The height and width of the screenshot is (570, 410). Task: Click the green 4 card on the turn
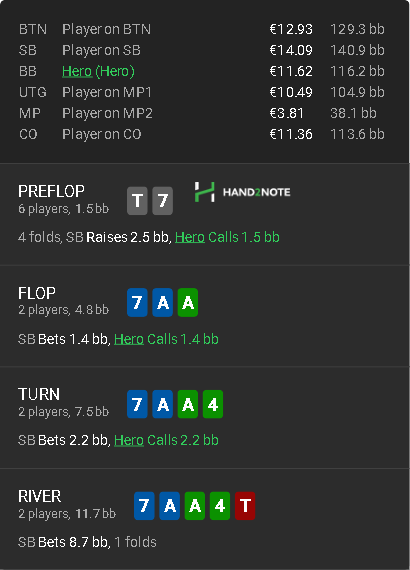coord(213,404)
